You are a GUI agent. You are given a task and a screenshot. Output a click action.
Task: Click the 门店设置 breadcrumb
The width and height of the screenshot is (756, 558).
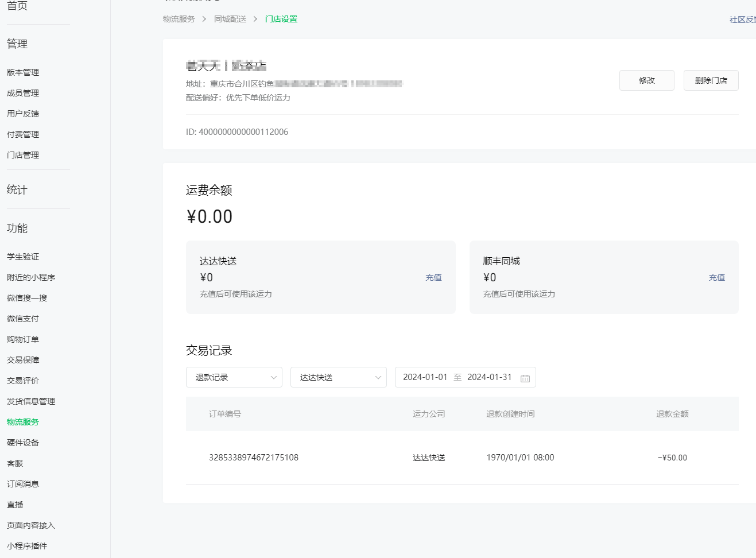[x=281, y=19]
